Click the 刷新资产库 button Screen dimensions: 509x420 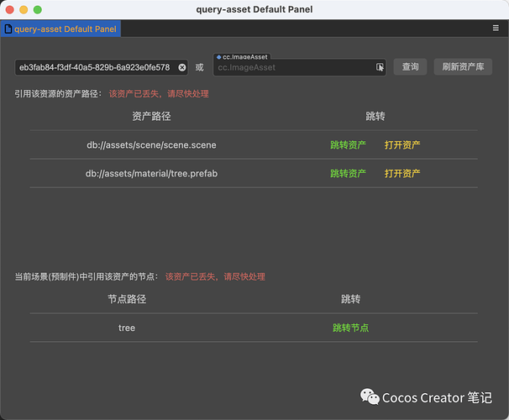coord(463,67)
